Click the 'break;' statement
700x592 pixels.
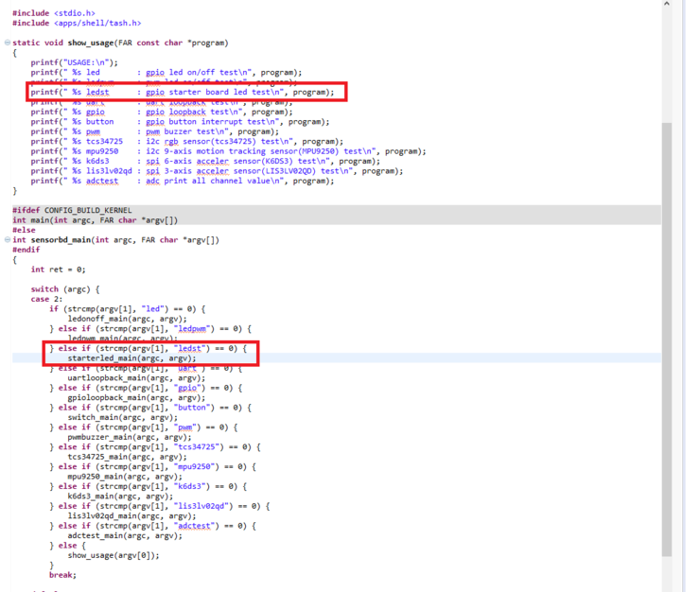pyautogui.click(x=62, y=575)
